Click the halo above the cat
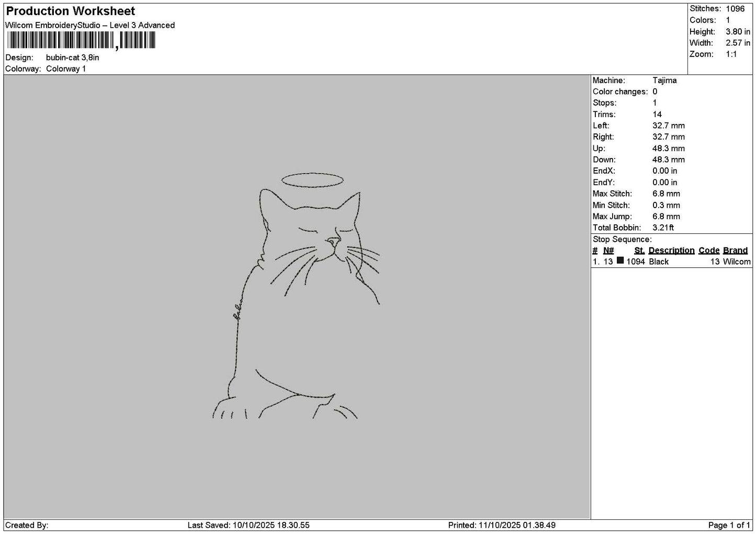This screenshot has width=756, height=534. 312,180
